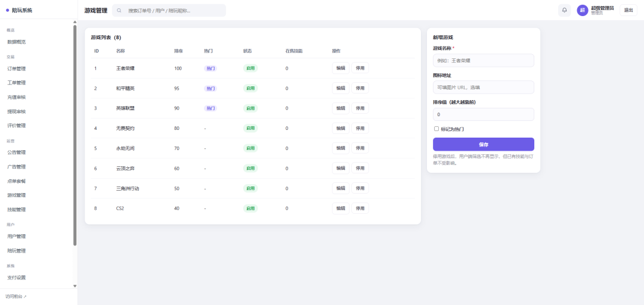
Task: Click the 退出 logout button
Action: [628, 10]
